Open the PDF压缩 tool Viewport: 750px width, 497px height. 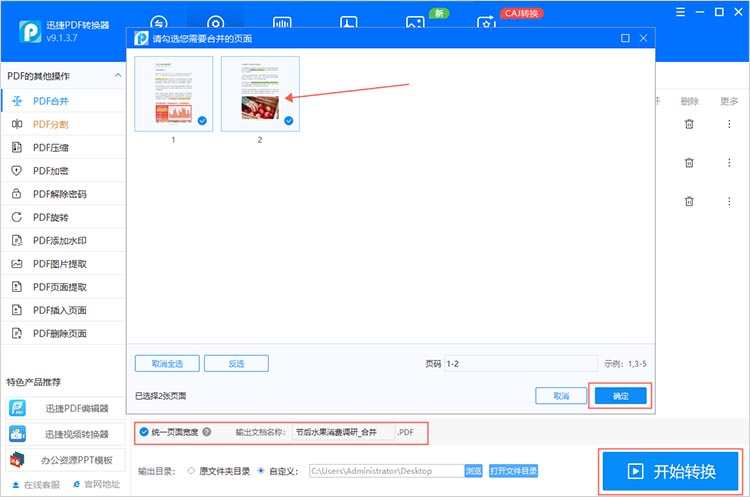click(x=50, y=147)
